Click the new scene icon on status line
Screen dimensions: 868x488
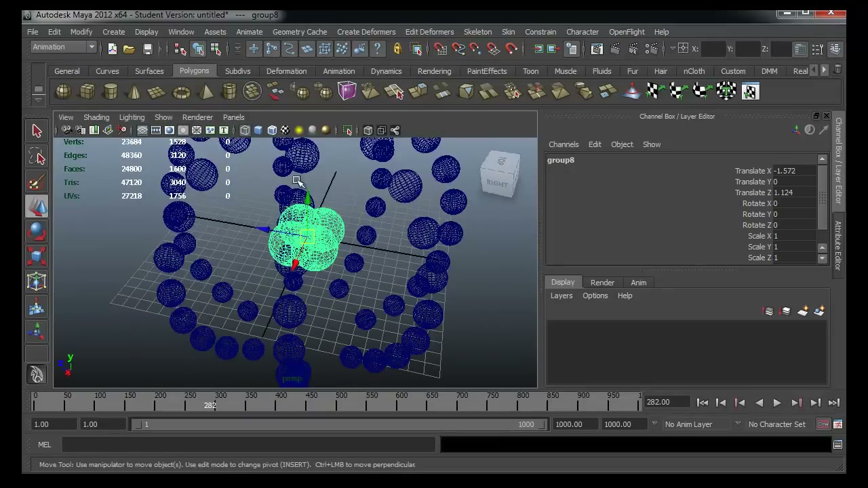[x=112, y=48]
